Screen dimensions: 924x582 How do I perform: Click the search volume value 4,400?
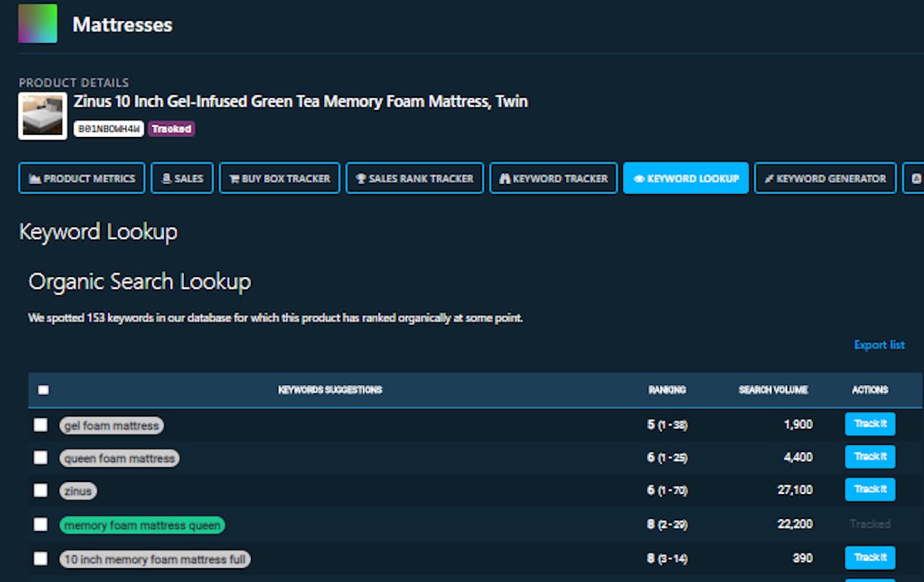click(798, 457)
